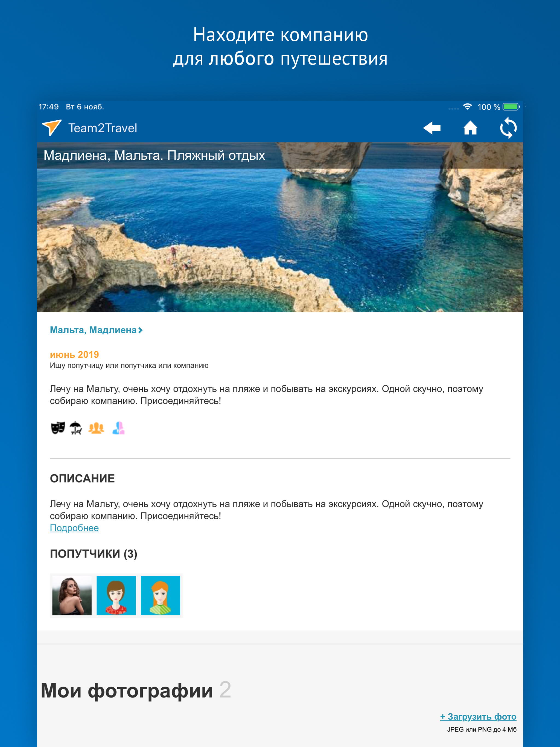Check the Wi-Fi status icon
Screen dimensions: 560x747
468,107
